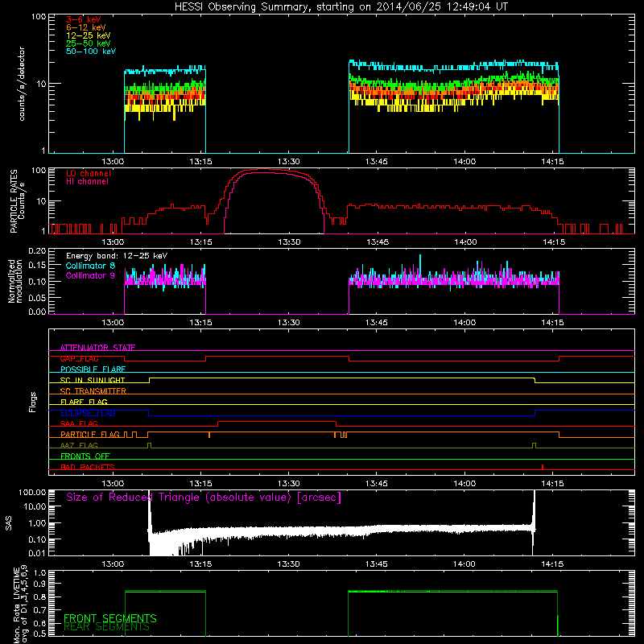Click the Mon. Rate LIVETIME y-axis title

point(20,604)
